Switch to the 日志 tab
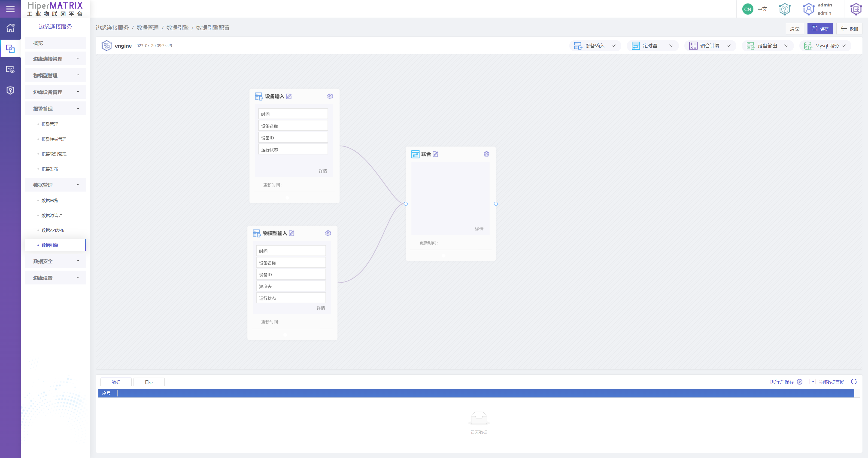This screenshot has height=458, width=868. (149, 382)
